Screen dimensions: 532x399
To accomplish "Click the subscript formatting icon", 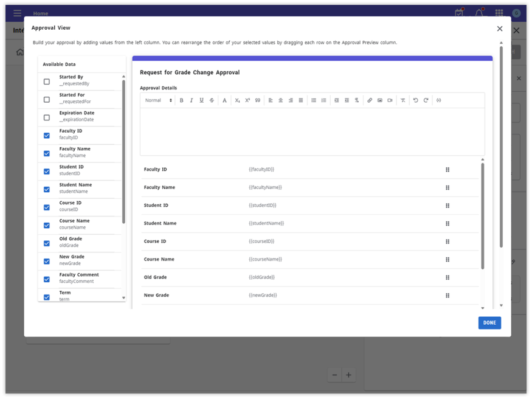I will point(238,100).
